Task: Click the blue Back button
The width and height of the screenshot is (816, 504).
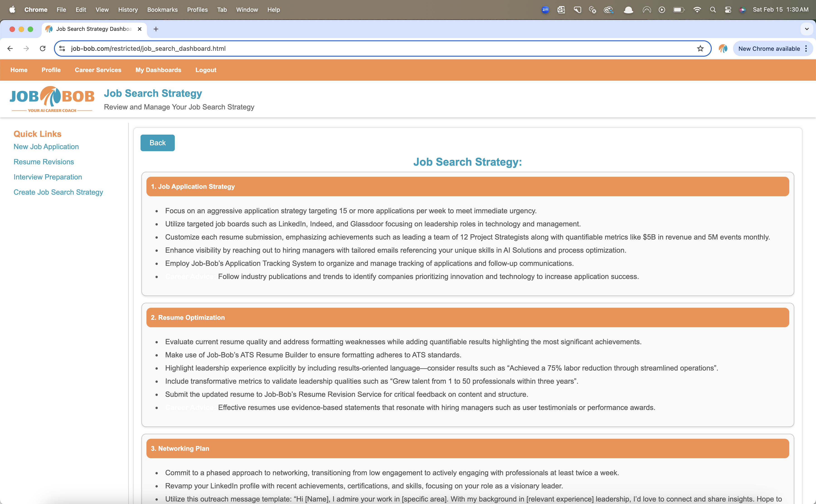Action: coord(157,143)
